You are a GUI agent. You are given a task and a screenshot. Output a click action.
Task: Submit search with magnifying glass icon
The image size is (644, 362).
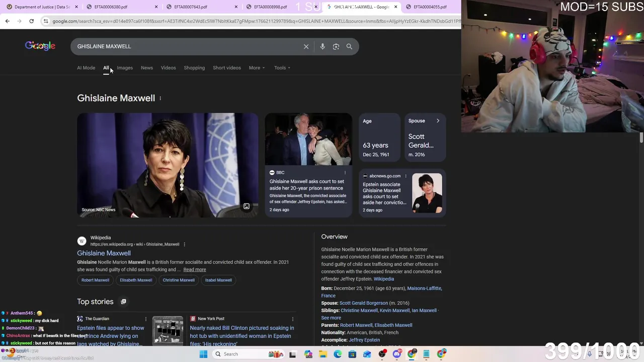[x=349, y=46]
